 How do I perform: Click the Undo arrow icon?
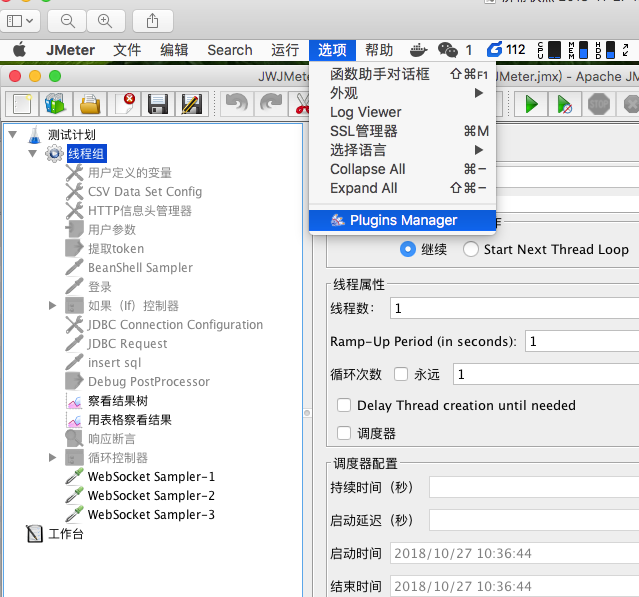click(x=237, y=104)
